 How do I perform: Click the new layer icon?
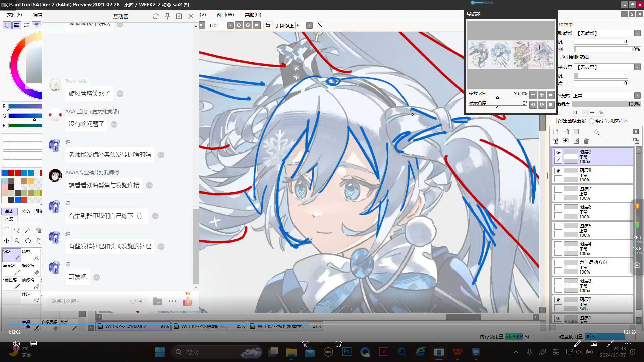coord(556,132)
